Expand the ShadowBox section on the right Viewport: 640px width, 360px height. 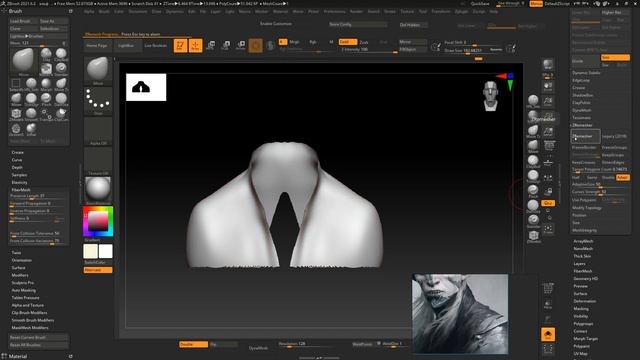click(x=582, y=95)
